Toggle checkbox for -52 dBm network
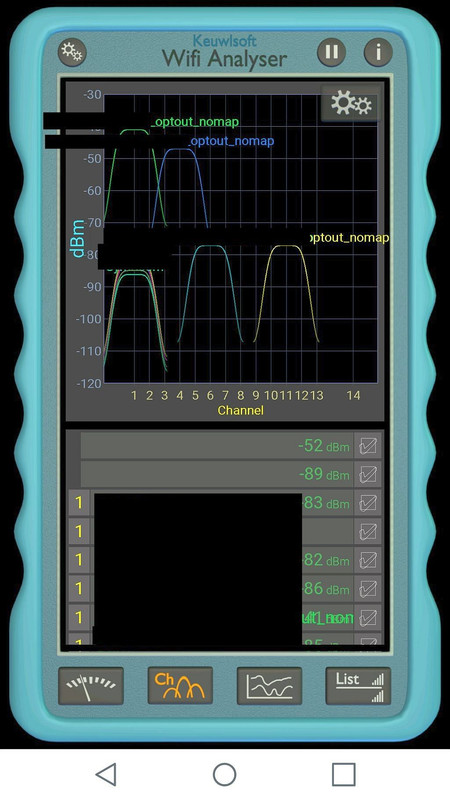The image size is (450, 800). (368, 446)
